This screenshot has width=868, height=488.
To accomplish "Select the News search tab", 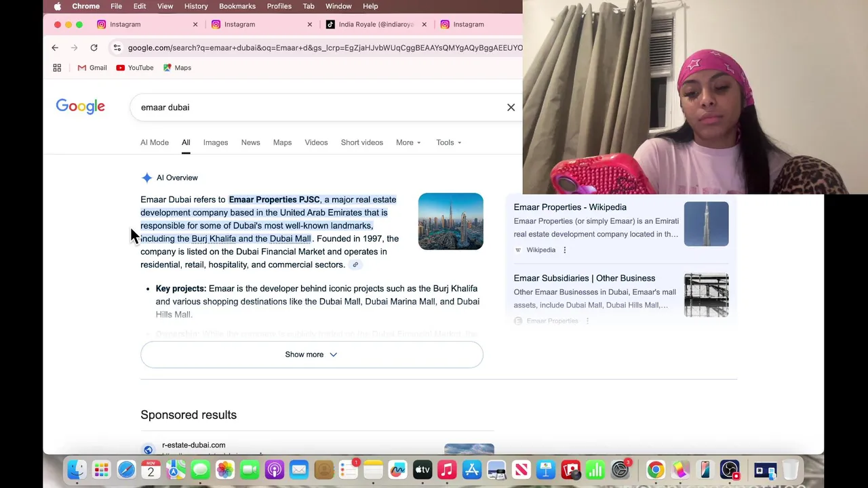I will 250,142.
